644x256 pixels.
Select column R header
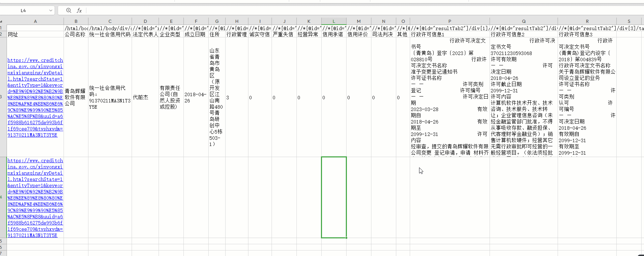pos(587,21)
